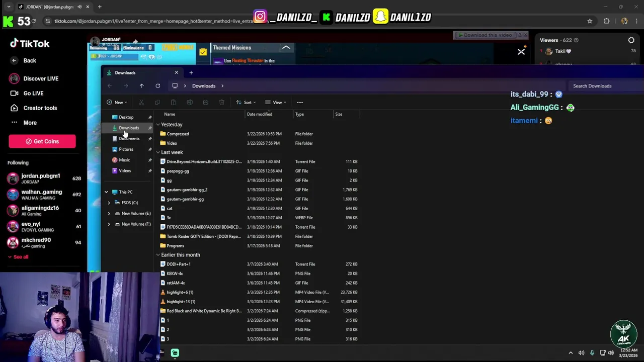Select Music in navigation pane

tap(124, 160)
